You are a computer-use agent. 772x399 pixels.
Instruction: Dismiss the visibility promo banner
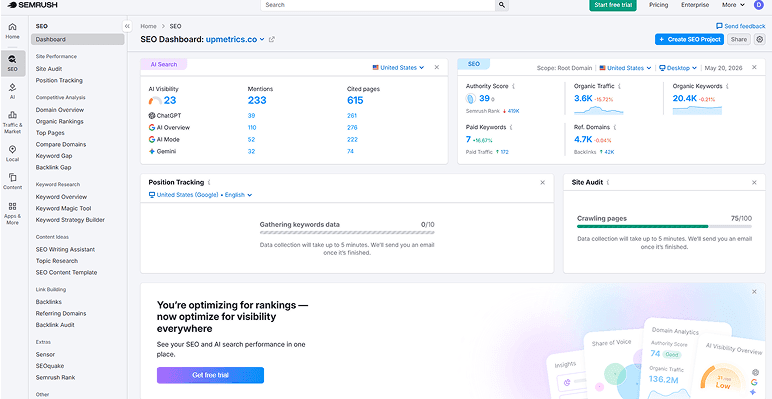click(x=754, y=292)
